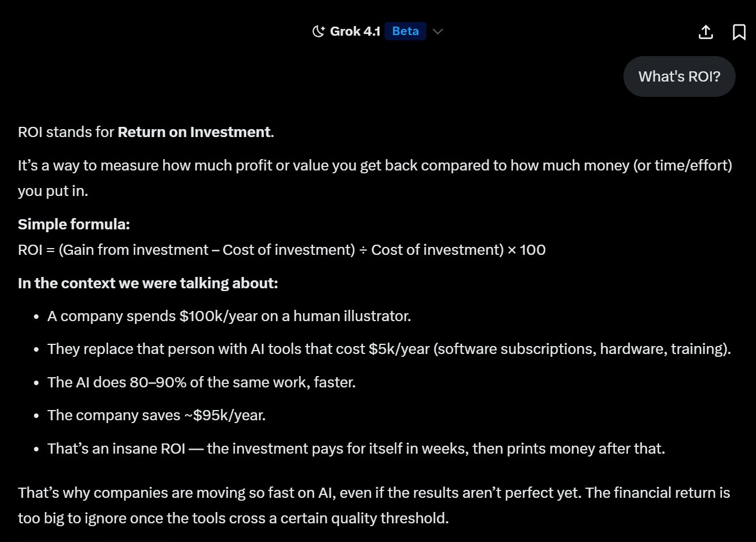Click "In the context we were talking about:" heading
This screenshot has width=756, height=542.
pyautogui.click(x=148, y=283)
